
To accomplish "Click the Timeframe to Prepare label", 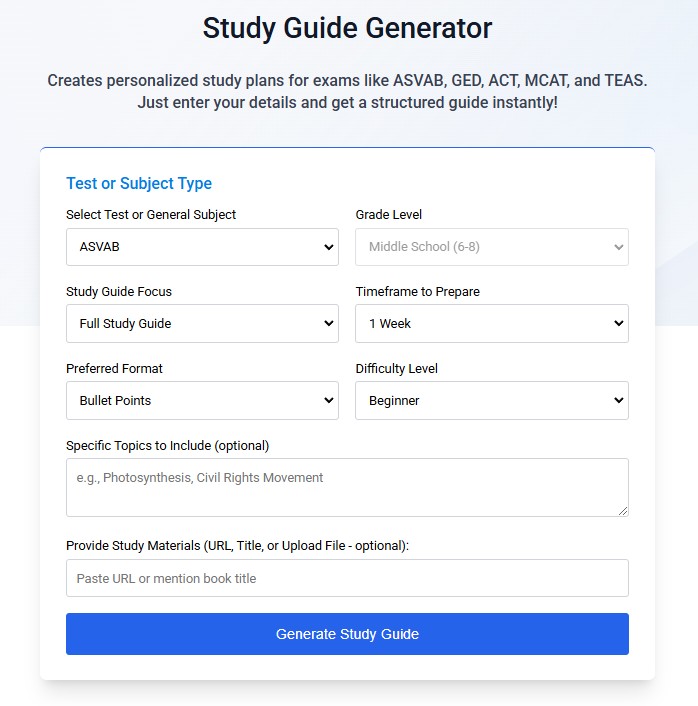I will tap(418, 291).
